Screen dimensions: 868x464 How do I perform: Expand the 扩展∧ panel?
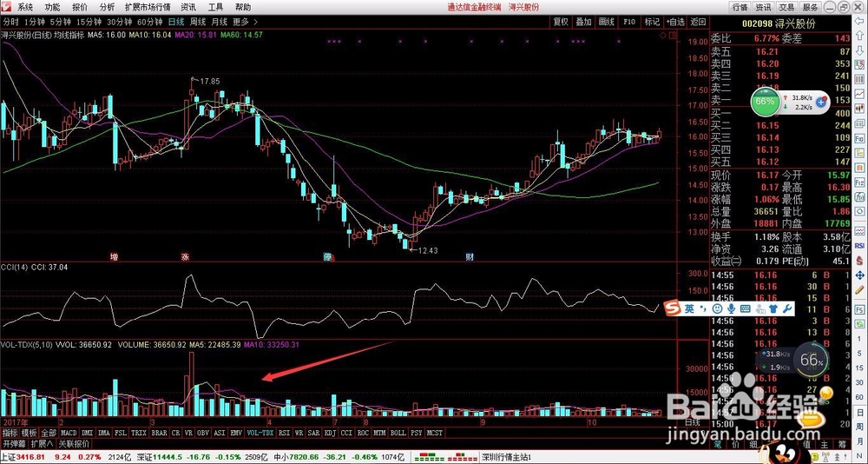point(42,444)
